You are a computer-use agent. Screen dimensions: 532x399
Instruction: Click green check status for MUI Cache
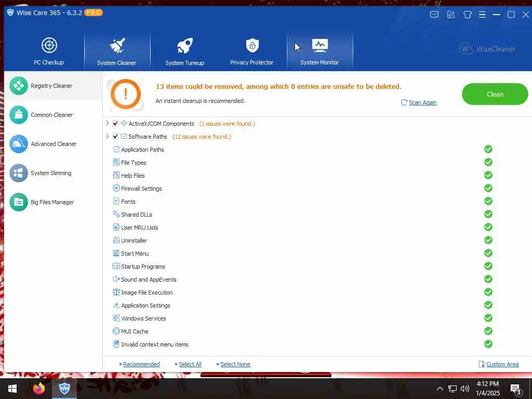(488, 331)
